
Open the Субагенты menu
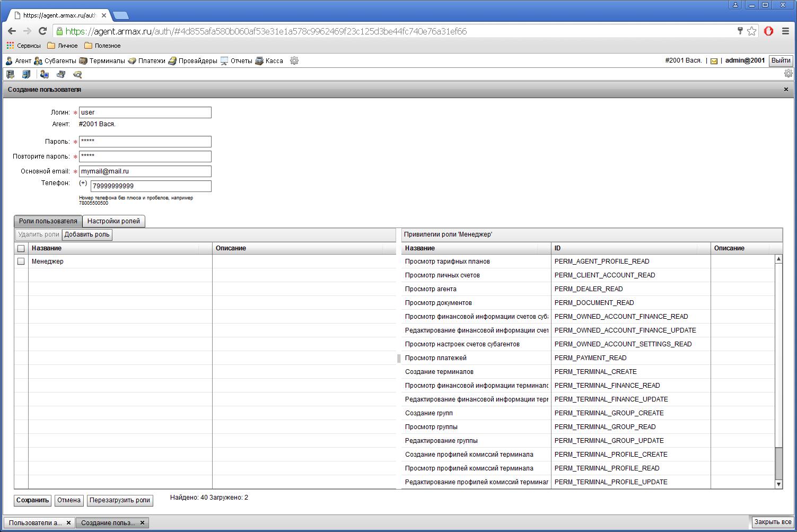pos(55,61)
